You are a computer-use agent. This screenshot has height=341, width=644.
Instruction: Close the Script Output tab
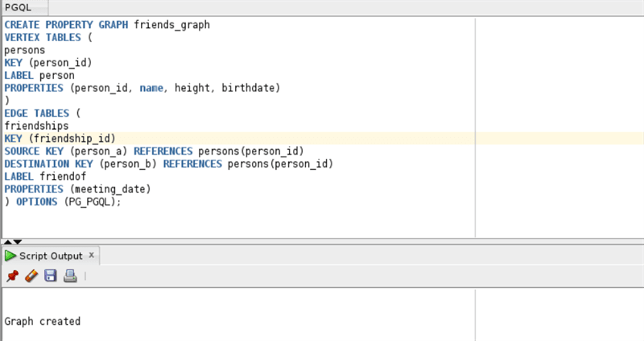(92, 255)
